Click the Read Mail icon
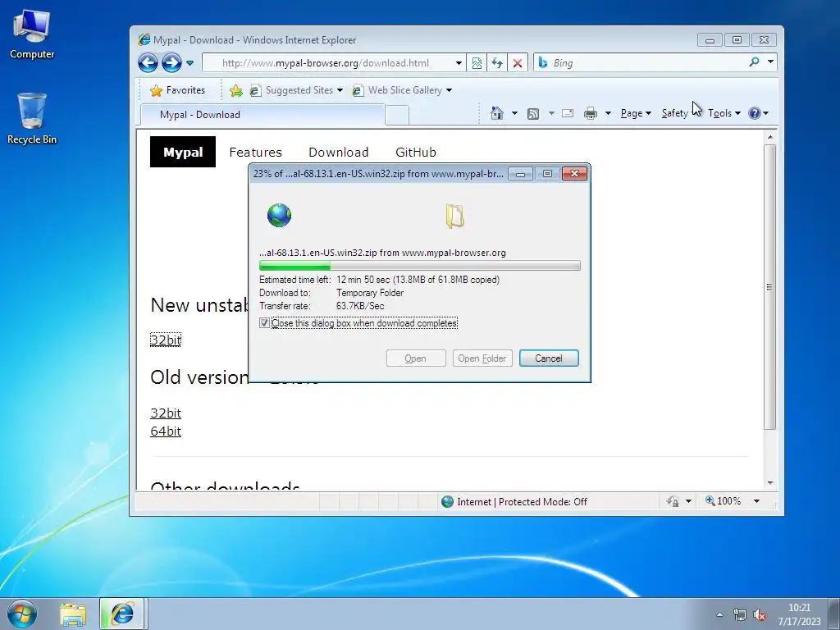Screen dimensions: 840x630 (x=568, y=113)
